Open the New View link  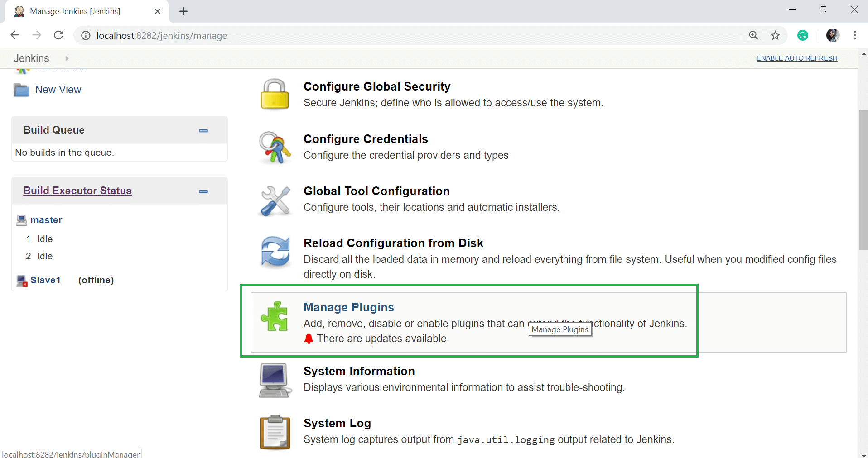[58, 90]
